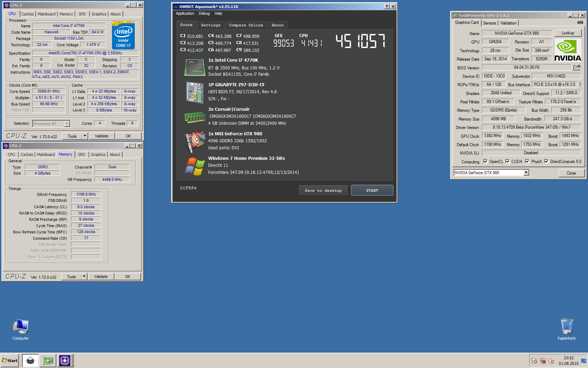This screenshot has height=368, width=588.
Task: Click the processor Name field Intel Core i7 4770K
Action: pos(69,26)
